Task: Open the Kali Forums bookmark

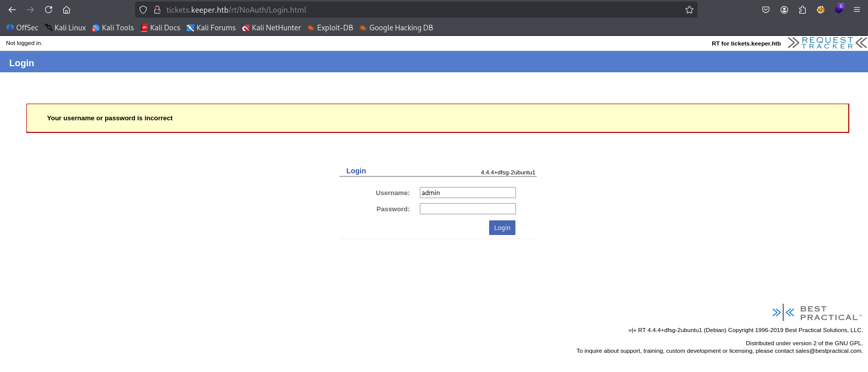Action: 211,28
